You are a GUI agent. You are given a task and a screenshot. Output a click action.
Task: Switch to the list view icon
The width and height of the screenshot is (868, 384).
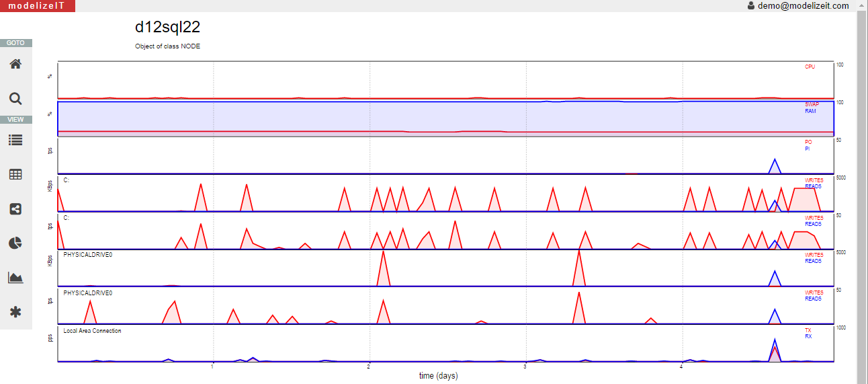click(15, 140)
